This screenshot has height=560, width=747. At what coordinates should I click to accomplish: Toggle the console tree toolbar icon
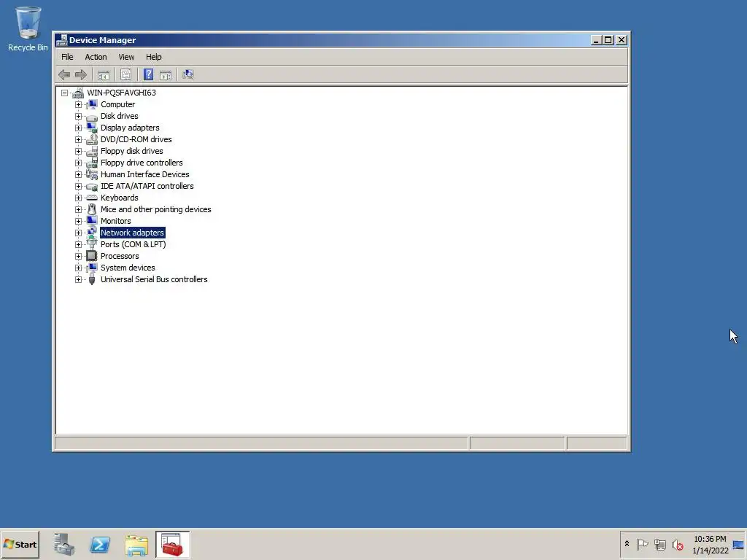(x=104, y=75)
